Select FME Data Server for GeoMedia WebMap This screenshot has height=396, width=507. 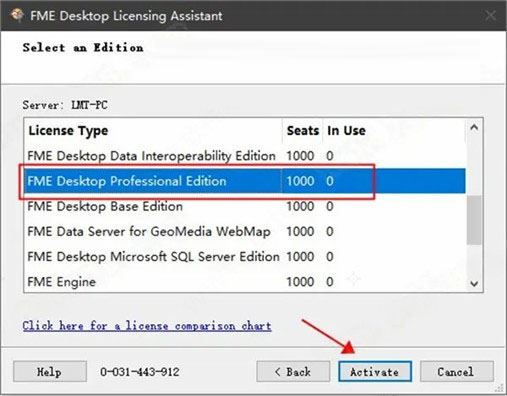pyautogui.click(x=244, y=231)
